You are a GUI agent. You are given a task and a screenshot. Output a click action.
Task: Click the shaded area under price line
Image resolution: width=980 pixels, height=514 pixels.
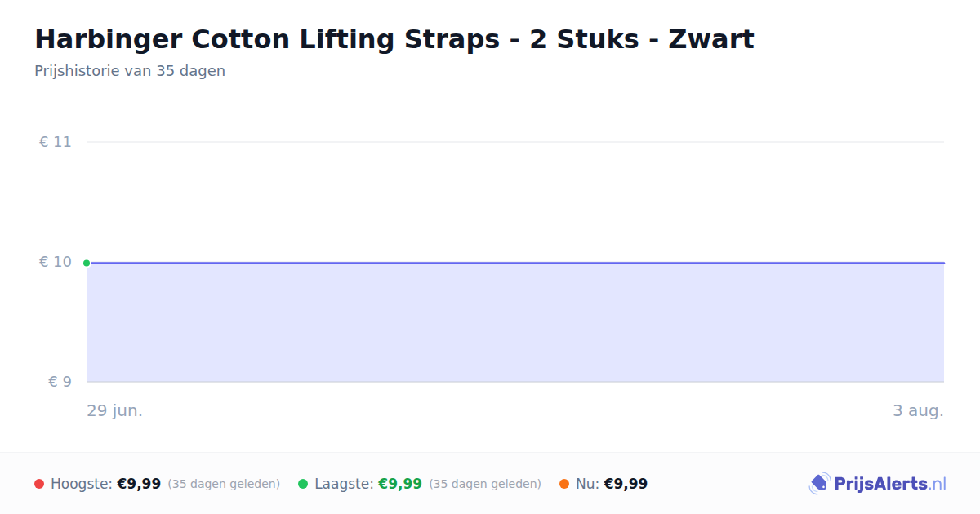(515, 322)
